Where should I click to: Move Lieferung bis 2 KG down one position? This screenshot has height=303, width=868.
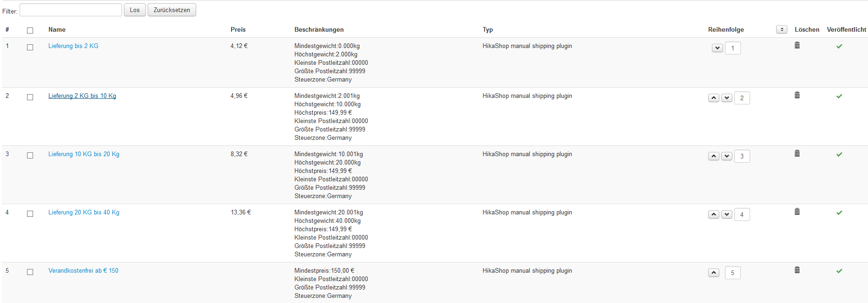718,48
